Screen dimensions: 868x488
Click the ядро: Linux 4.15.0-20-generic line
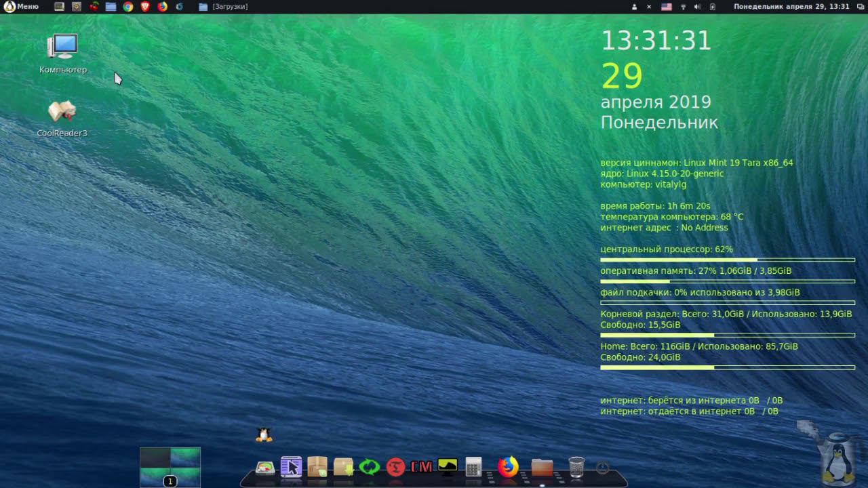[662, 174]
